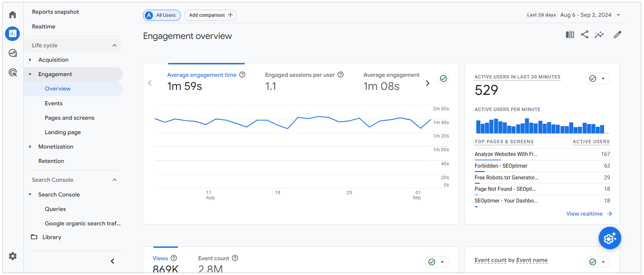Viewport: 644px width, 275px height.
Task: Collapse the Life cycle section
Action: pyautogui.click(x=114, y=45)
